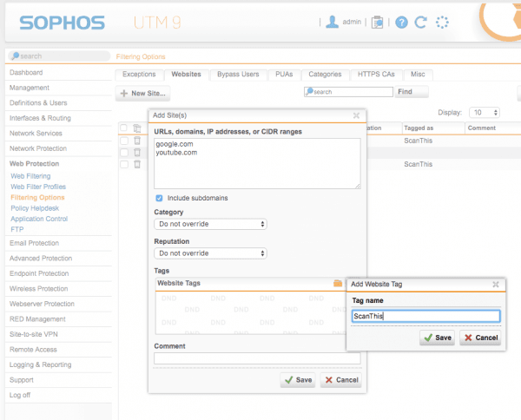Click the Find button
Viewport: 521px width, 420px height.
tap(412, 92)
